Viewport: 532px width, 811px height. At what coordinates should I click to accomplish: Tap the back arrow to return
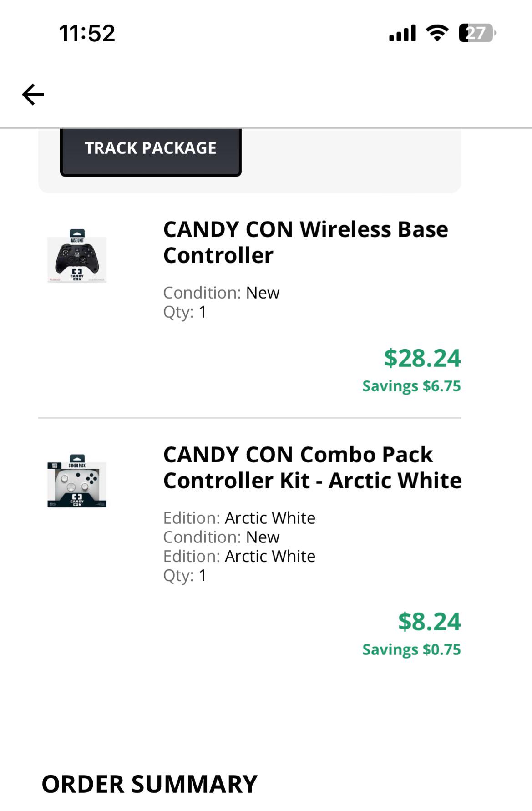click(x=32, y=94)
